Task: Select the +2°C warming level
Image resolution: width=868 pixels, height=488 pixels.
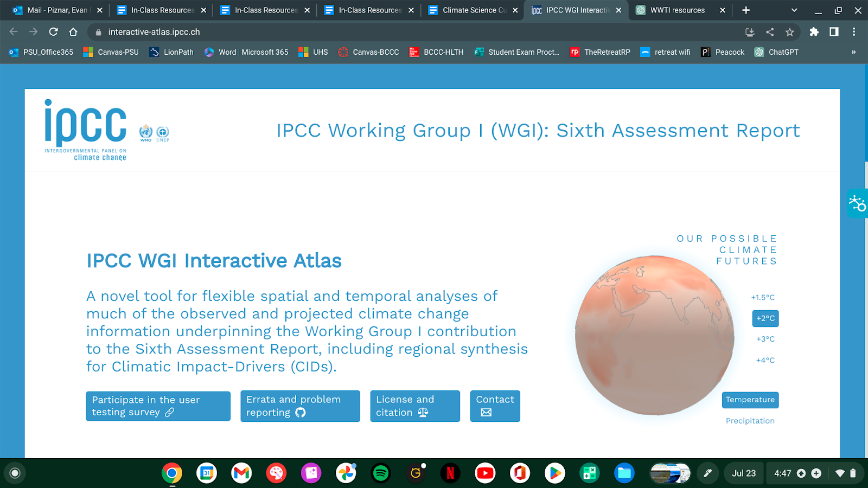Action: (x=765, y=318)
